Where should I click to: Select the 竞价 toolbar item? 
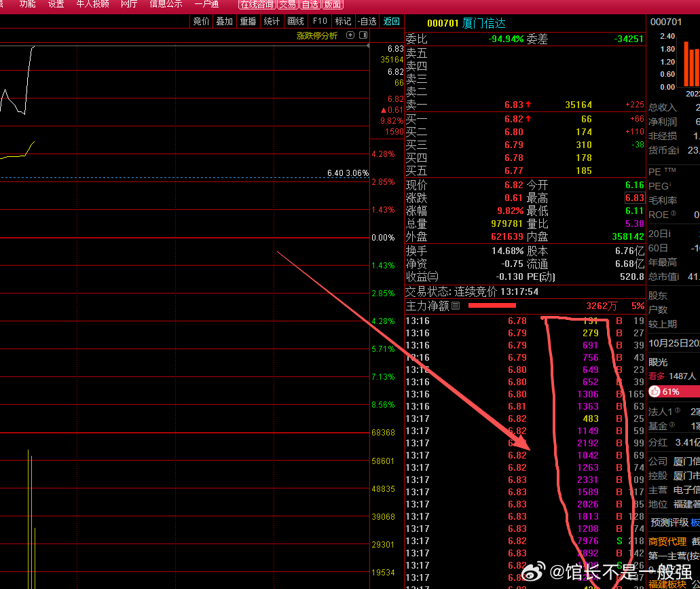point(201,22)
